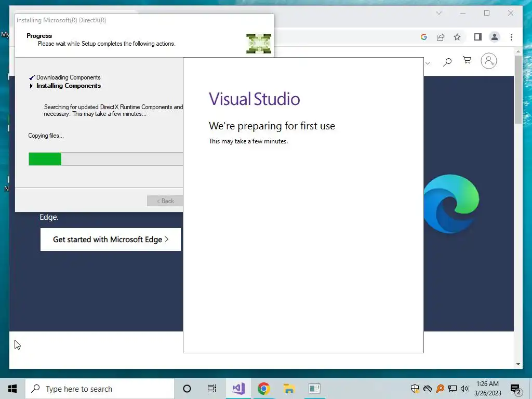Click the orange magnifier tray icon
Screen dimensions: 532x399
pos(440,389)
